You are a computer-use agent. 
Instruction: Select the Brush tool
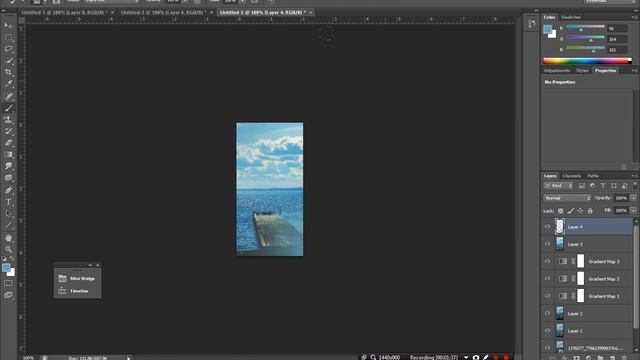[x=8, y=108]
